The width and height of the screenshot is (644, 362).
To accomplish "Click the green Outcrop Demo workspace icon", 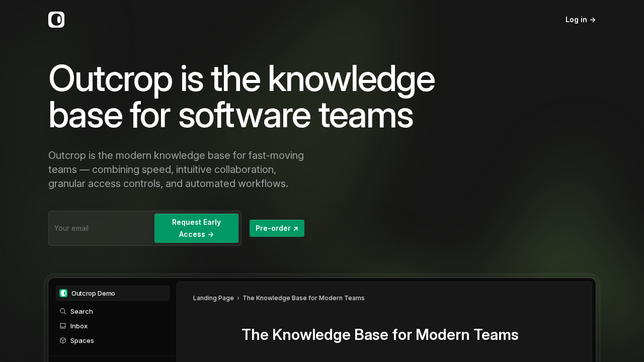I will coord(63,293).
